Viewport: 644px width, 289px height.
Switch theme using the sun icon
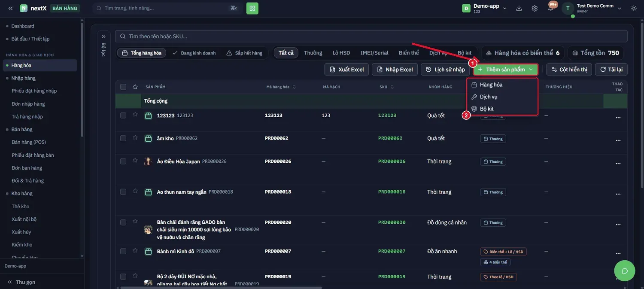pyautogui.click(x=634, y=8)
